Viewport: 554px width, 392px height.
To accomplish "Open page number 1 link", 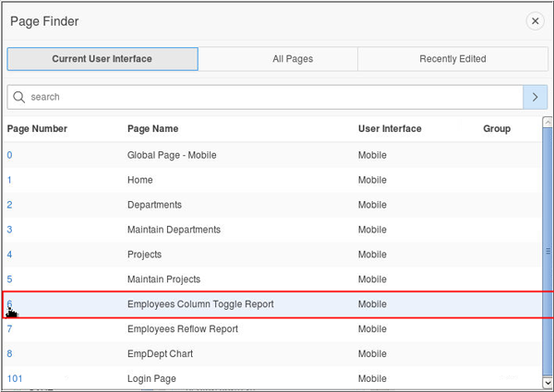I will (x=10, y=180).
